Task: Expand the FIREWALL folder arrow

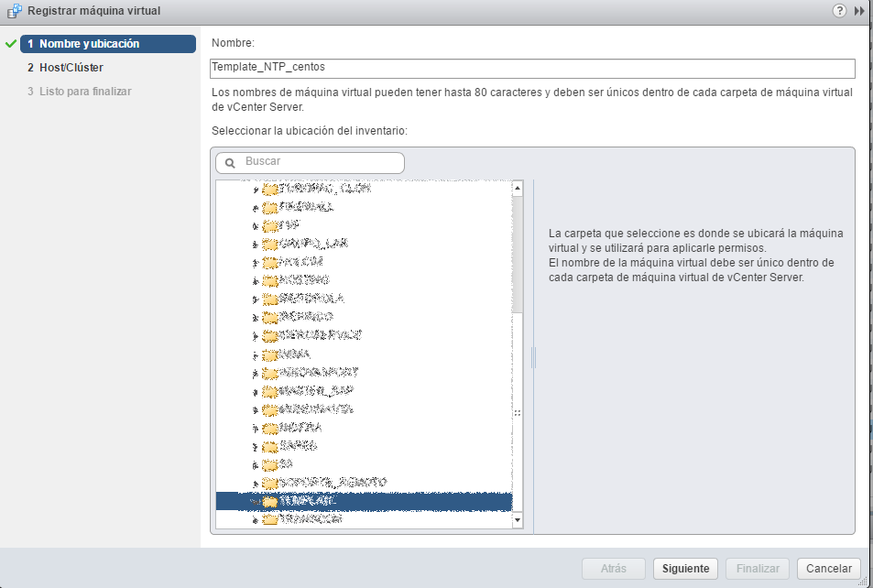Action: (x=255, y=207)
